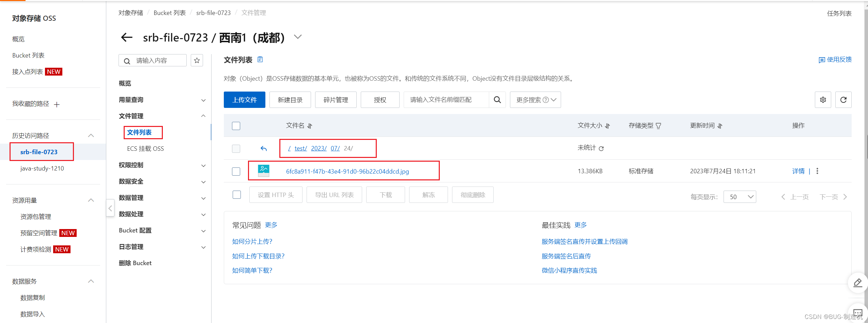Open 任务列表 at top right

(839, 13)
